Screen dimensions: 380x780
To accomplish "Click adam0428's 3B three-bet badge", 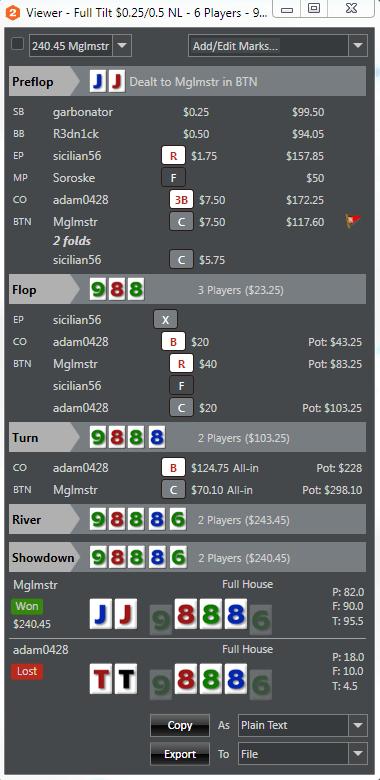I will click(x=182, y=200).
